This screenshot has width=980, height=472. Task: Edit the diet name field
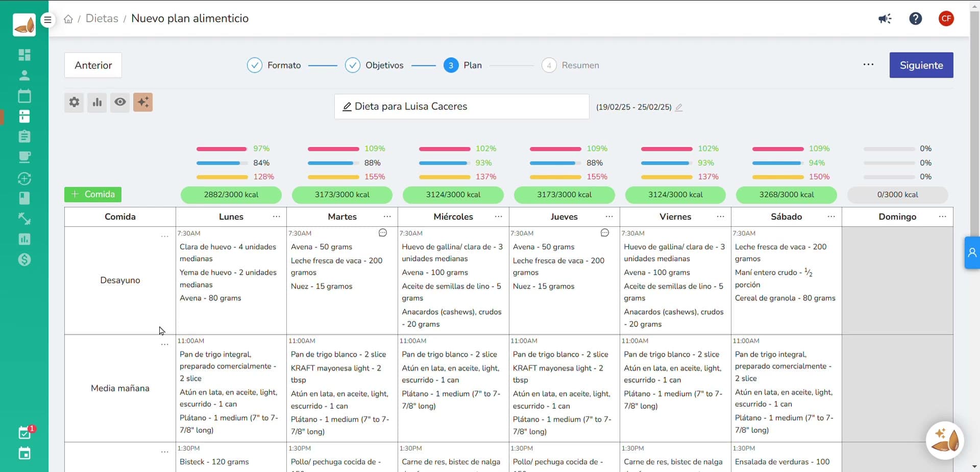461,107
